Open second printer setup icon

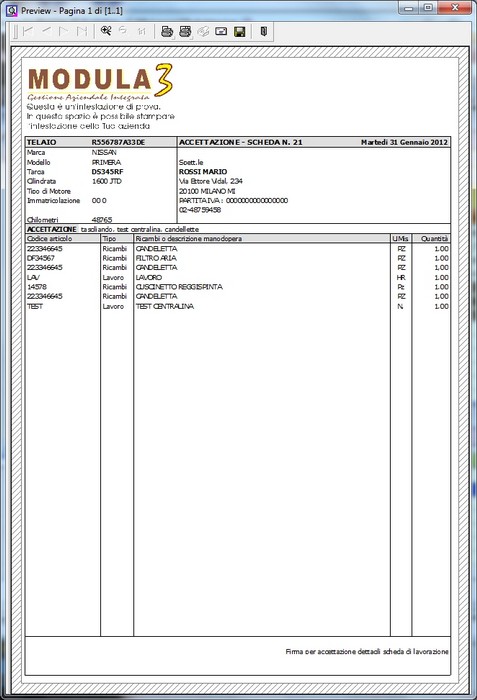tap(185, 31)
